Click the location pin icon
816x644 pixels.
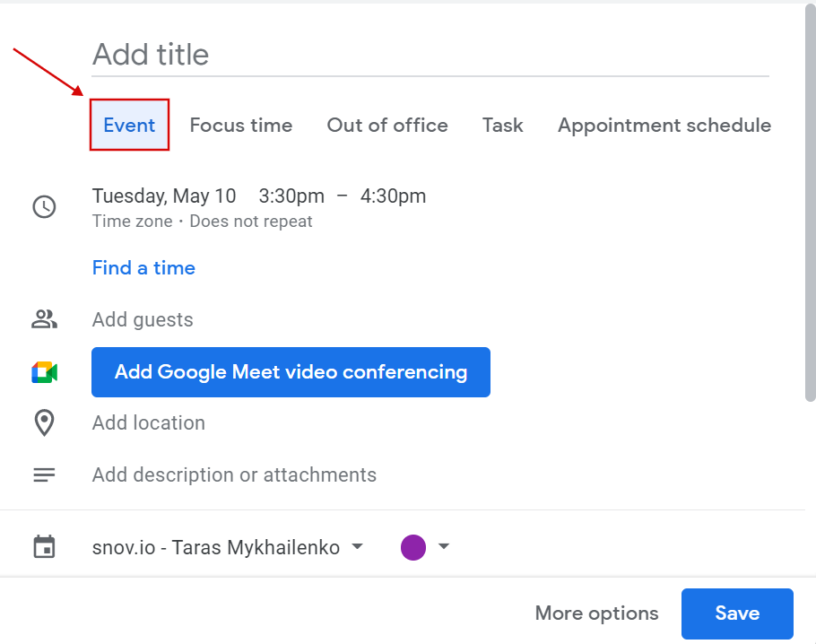point(44,422)
